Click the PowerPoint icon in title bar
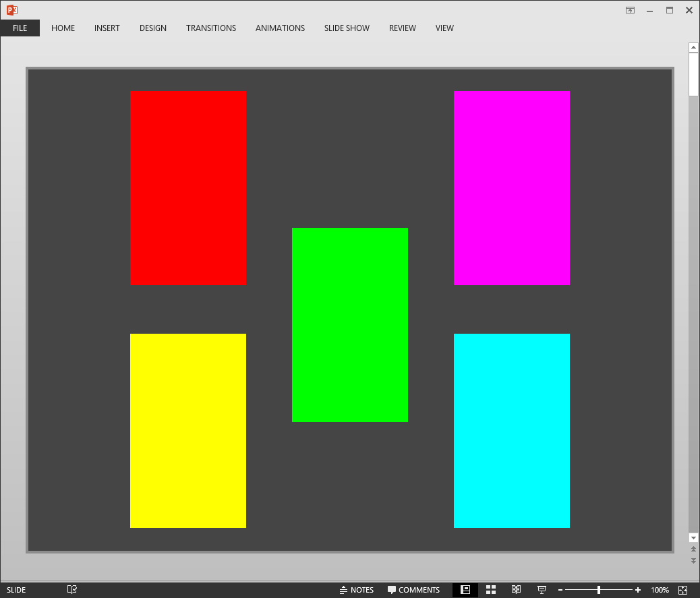The image size is (700, 598). (11, 10)
